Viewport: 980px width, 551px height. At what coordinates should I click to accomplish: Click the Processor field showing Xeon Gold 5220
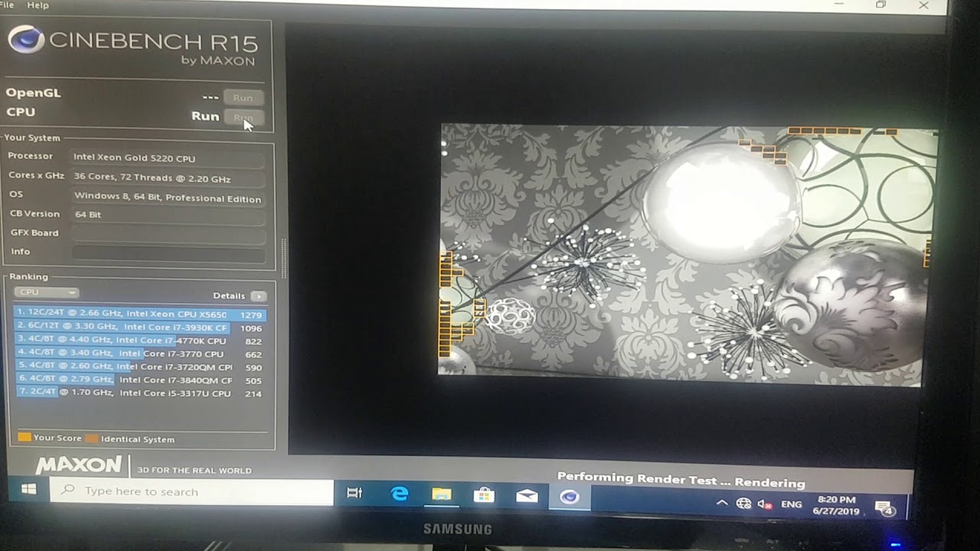point(167,158)
